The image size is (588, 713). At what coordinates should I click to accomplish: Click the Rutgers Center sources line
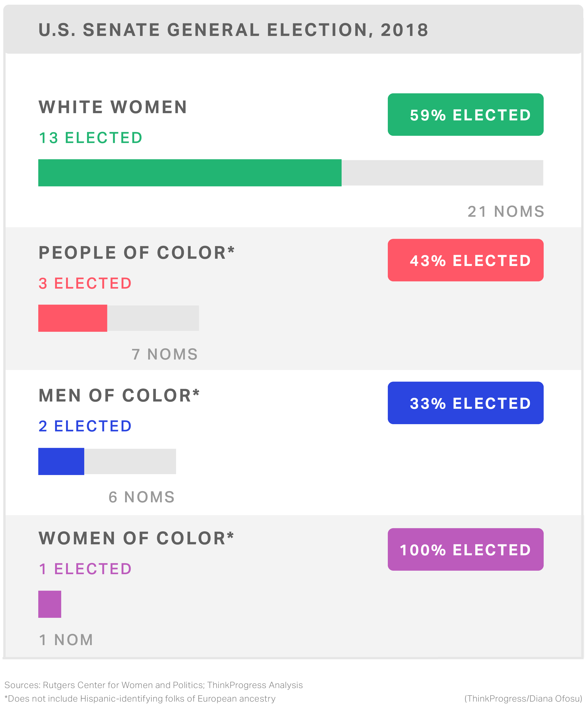point(154,685)
